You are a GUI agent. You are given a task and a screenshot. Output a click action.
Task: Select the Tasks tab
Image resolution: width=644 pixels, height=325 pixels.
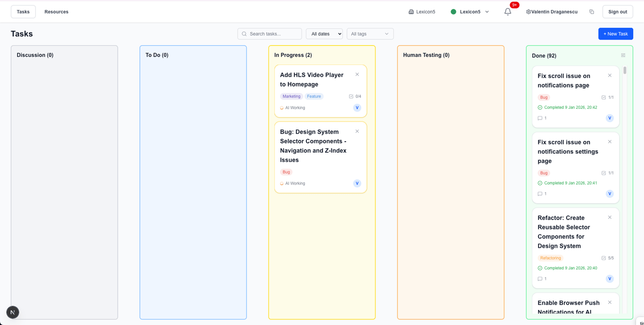[23, 11]
